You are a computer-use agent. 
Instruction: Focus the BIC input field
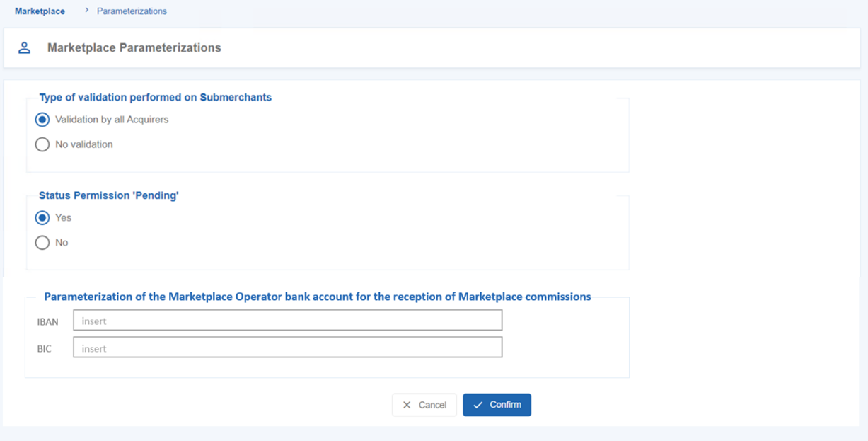[x=287, y=348]
